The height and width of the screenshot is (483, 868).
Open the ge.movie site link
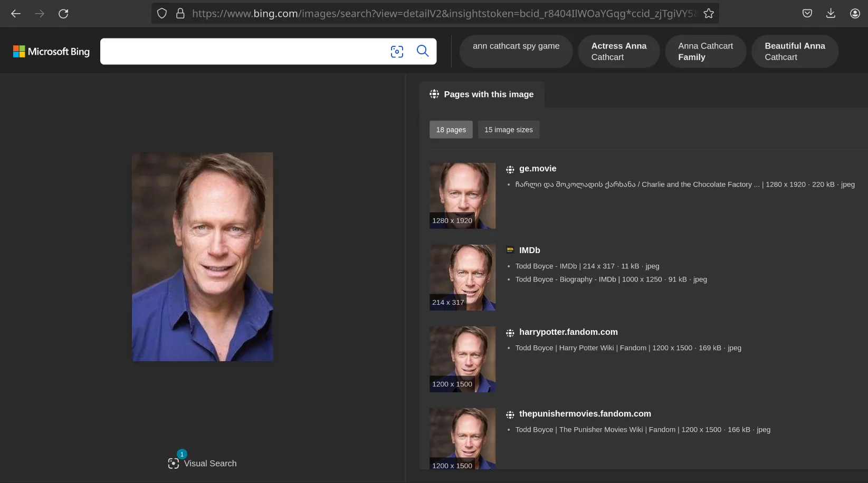tap(538, 169)
